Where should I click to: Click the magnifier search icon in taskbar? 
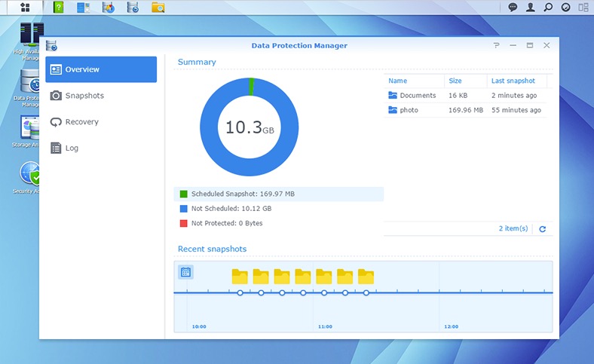coord(548,8)
